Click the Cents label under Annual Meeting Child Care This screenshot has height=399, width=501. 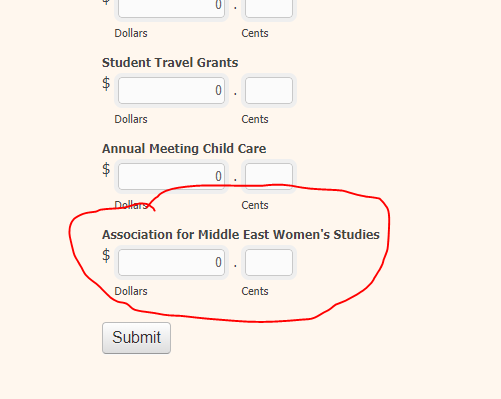[255, 205]
